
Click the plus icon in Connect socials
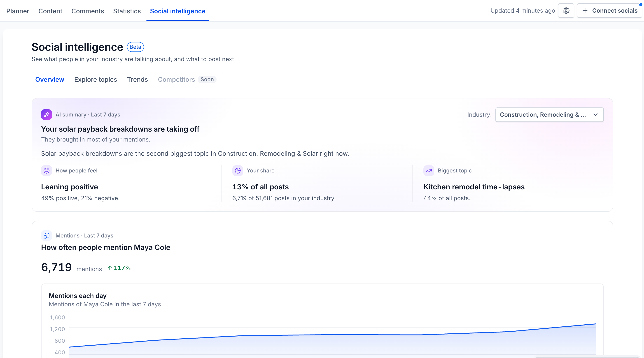point(585,11)
